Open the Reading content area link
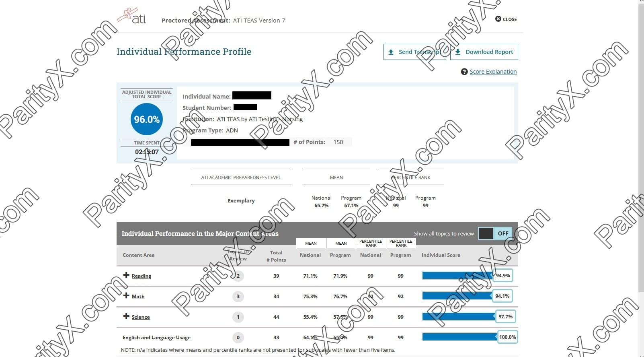 tap(142, 276)
